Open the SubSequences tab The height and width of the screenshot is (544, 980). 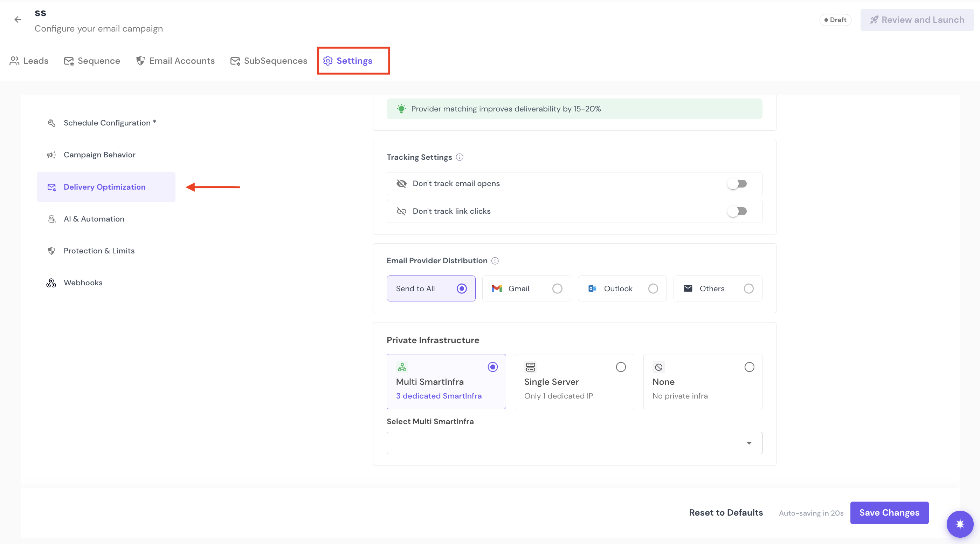(269, 61)
